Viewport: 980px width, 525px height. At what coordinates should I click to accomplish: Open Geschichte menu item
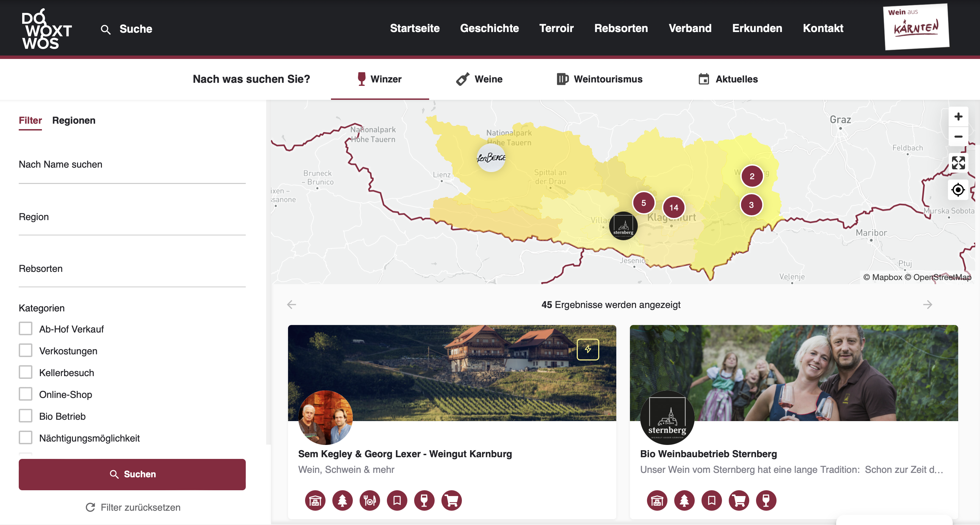tap(489, 28)
